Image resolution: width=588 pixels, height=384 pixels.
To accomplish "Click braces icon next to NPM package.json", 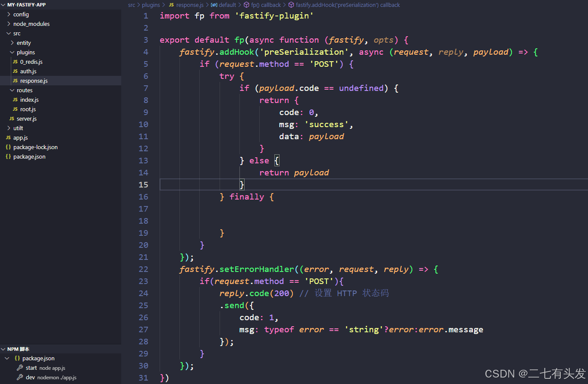I will tap(17, 358).
